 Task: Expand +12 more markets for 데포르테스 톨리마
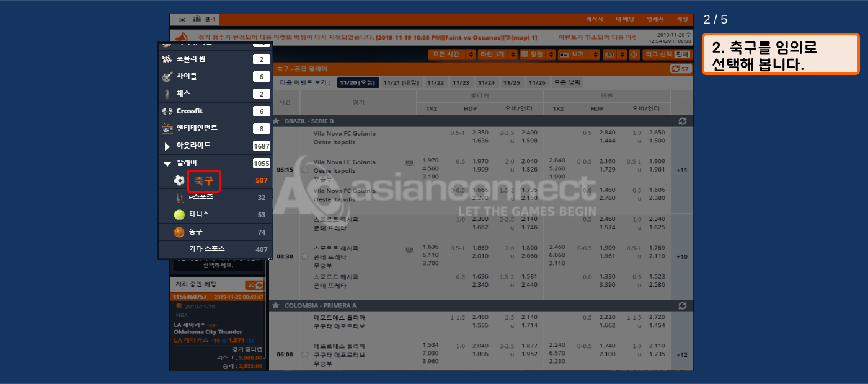[x=682, y=355]
